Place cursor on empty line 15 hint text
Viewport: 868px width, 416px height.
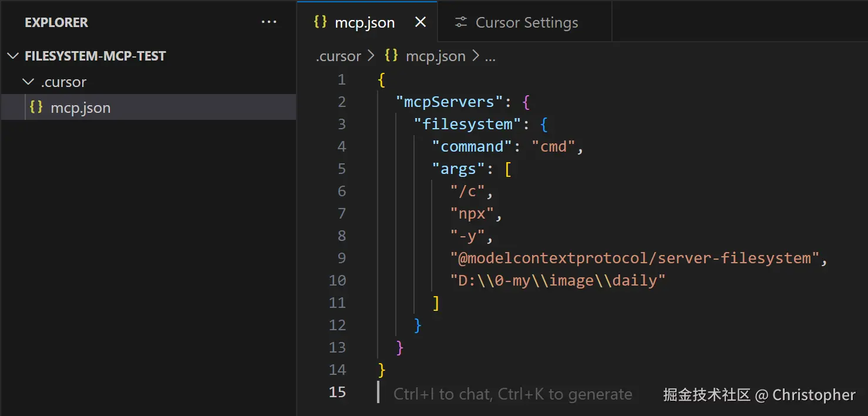click(x=513, y=394)
